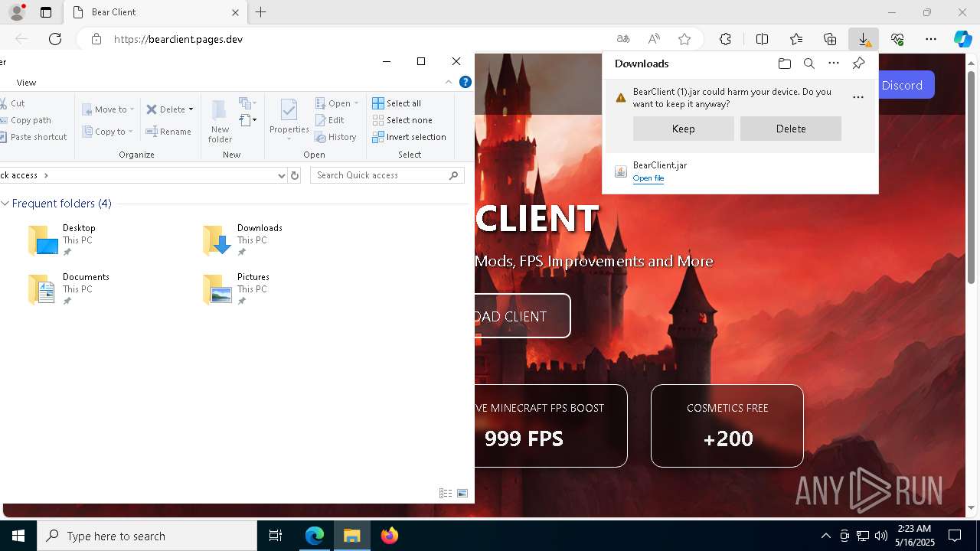Select the Pictures folder
The image size is (980, 551).
click(x=236, y=289)
